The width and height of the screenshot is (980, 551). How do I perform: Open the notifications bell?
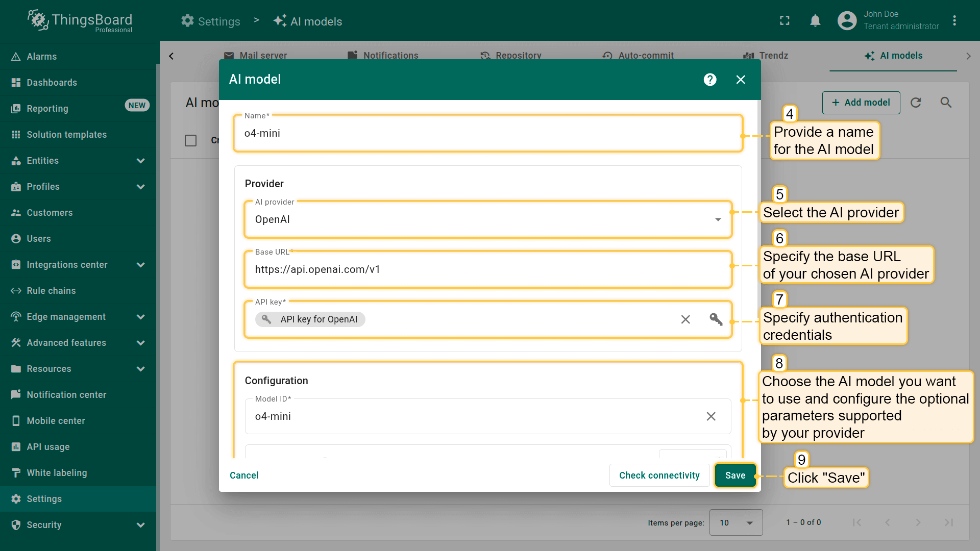(815, 20)
